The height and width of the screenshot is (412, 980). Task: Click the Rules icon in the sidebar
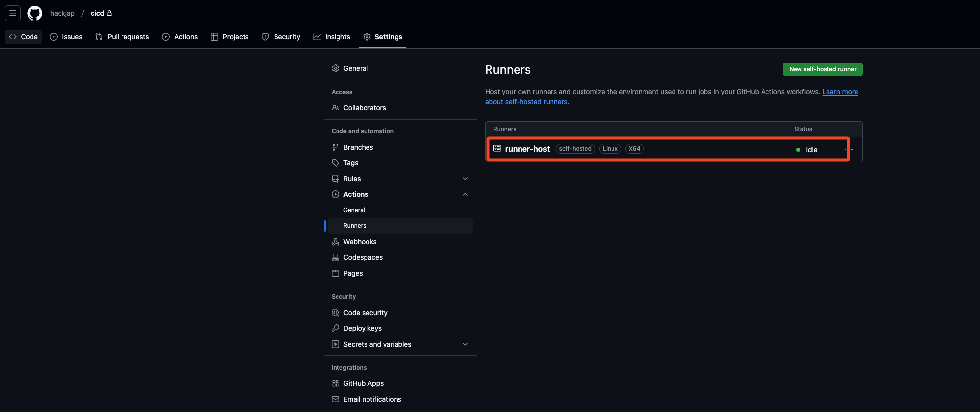[336, 179]
